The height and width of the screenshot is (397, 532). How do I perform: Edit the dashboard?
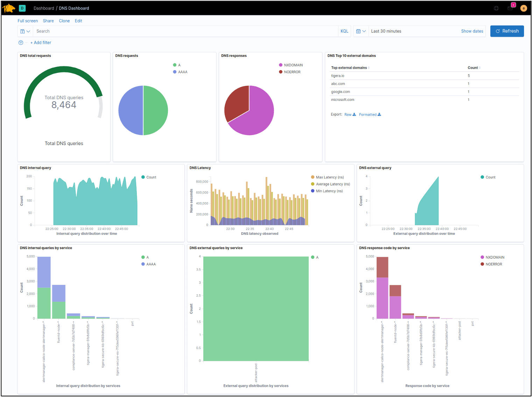(x=78, y=21)
